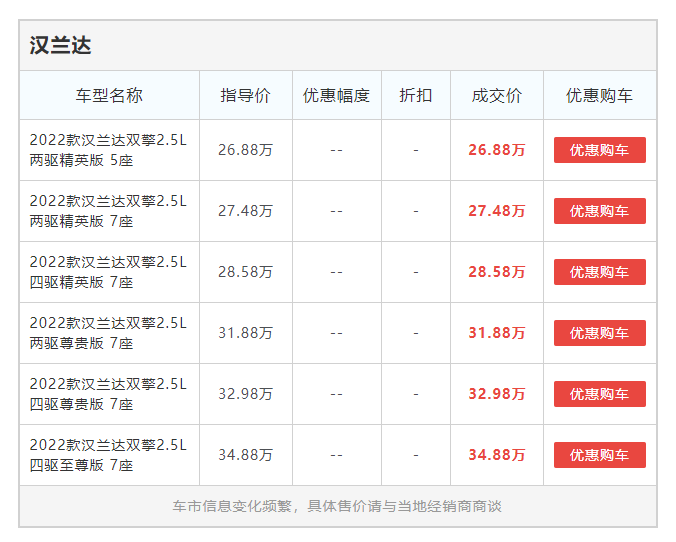Open model 2022款汉兰达双擎2.5L 四驱精英版 7座
This screenshot has height=542, width=676.
108,272
